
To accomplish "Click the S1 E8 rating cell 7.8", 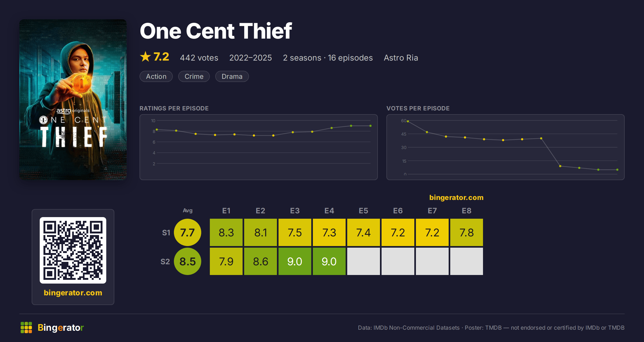I will 467,232.
